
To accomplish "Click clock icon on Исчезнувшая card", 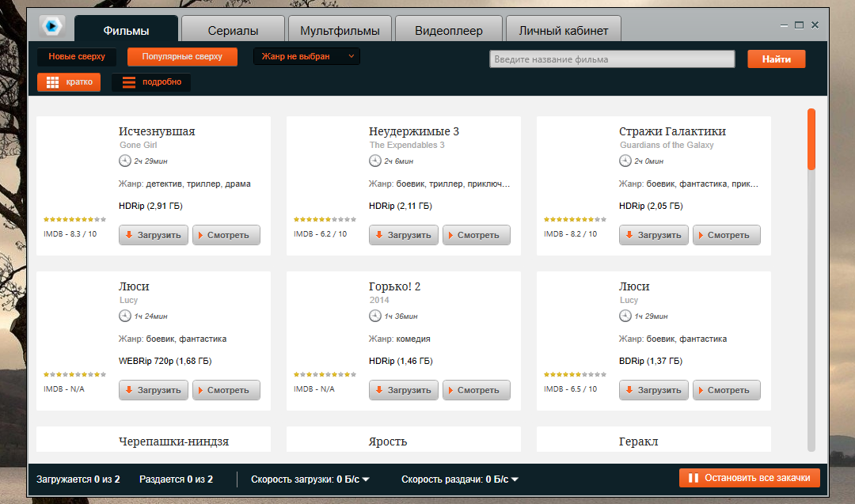I will pyautogui.click(x=125, y=161).
